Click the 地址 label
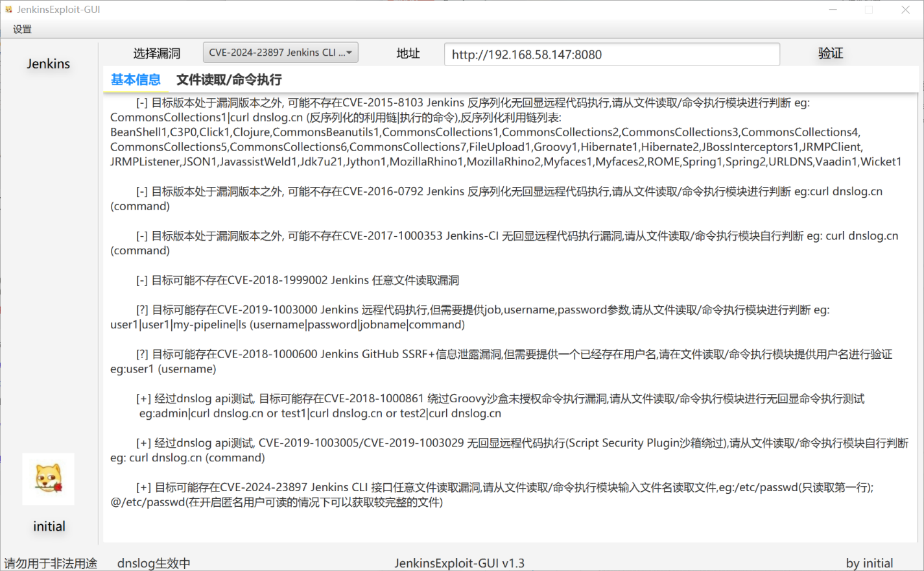Image resolution: width=924 pixels, height=571 pixels. [408, 53]
